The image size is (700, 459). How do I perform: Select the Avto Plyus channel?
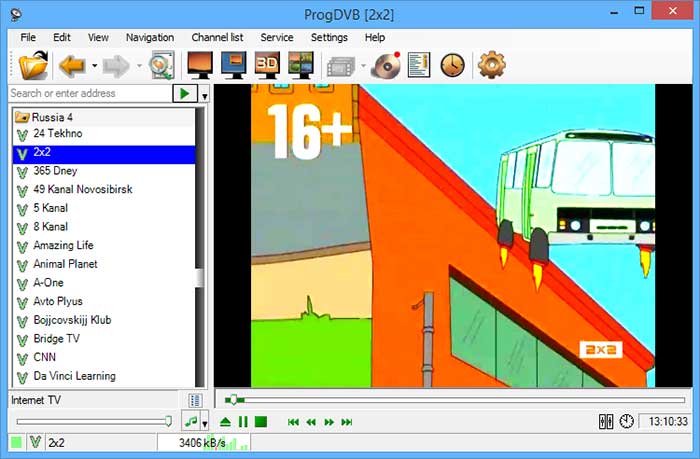coord(104,302)
